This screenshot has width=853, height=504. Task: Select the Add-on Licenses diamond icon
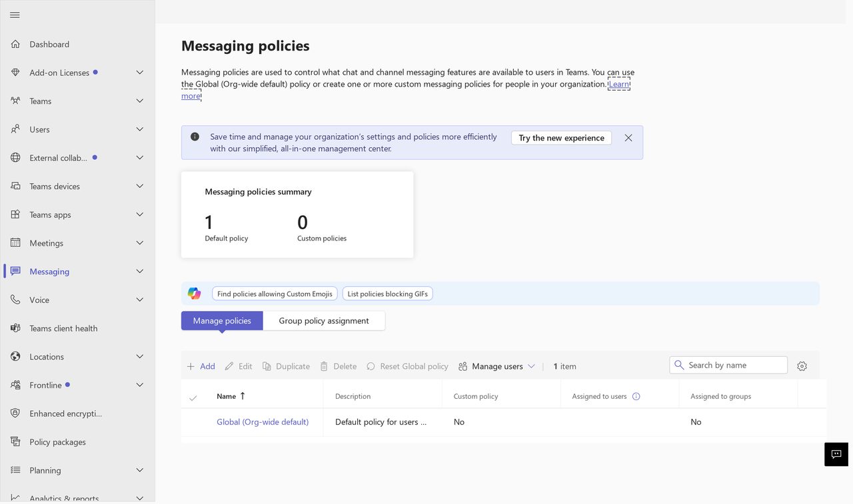tap(15, 73)
